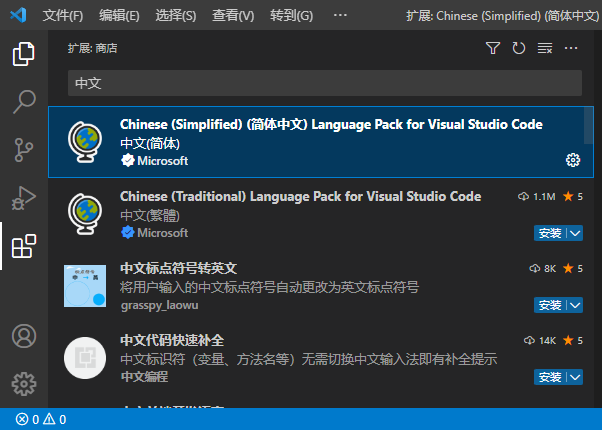Select the 中文标点符号转英文 title

pos(179,268)
